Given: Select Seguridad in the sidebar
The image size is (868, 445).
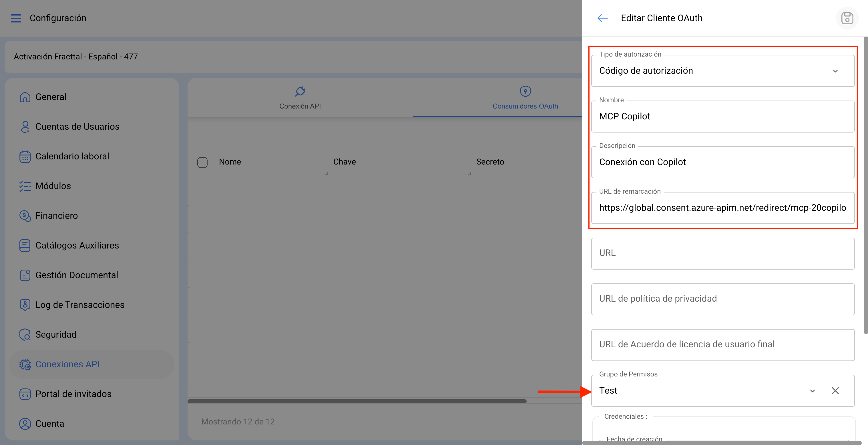Looking at the screenshot, I should point(92,334).
